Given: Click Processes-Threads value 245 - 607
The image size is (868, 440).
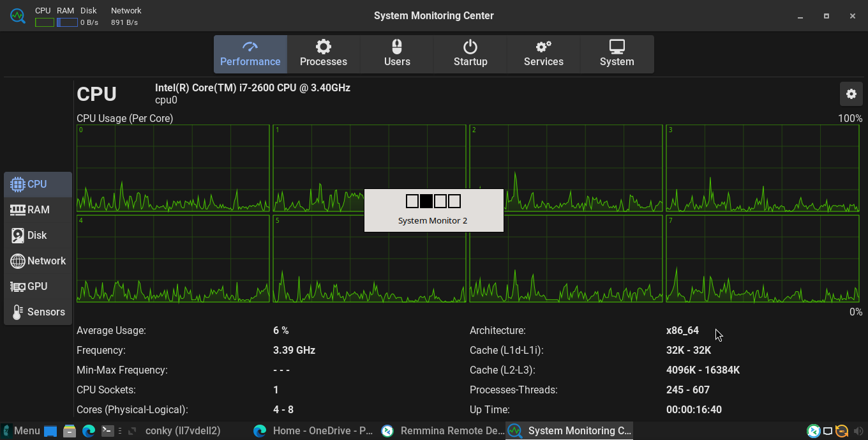Looking at the screenshot, I should [688, 390].
